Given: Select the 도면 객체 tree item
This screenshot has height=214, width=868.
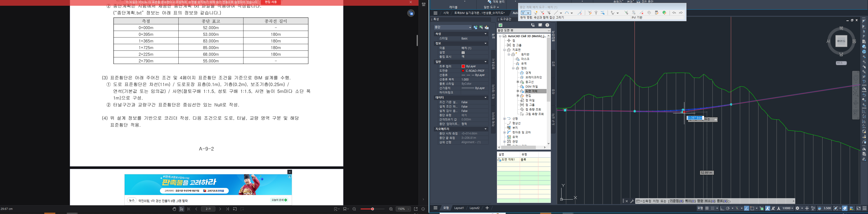Looking at the screenshot, I should click(x=531, y=91).
